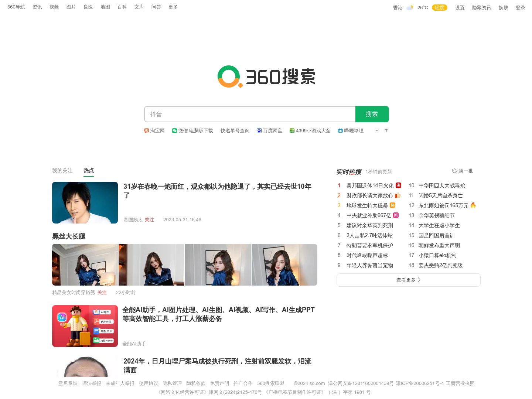
Task: Click the Baidu Netdisk icon
Action: tap(259, 130)
